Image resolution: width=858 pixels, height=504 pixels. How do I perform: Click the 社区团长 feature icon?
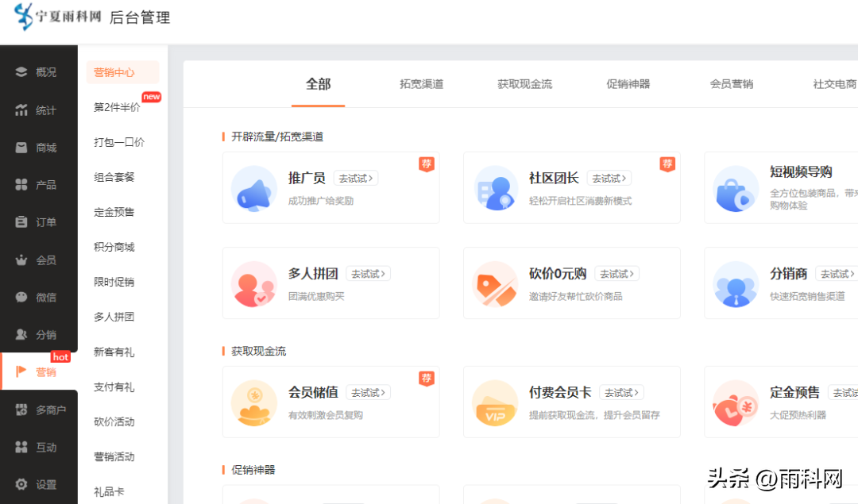[496, 189]
